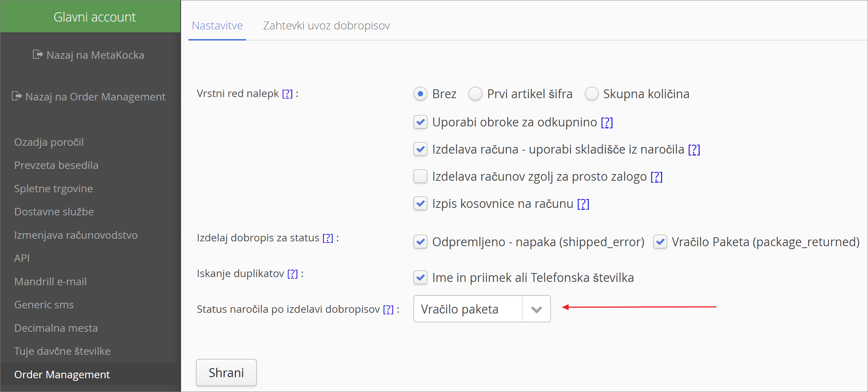Open help for Vrstni red nalepk
This screenshot has width=868, height=392.
click(287, 94)
